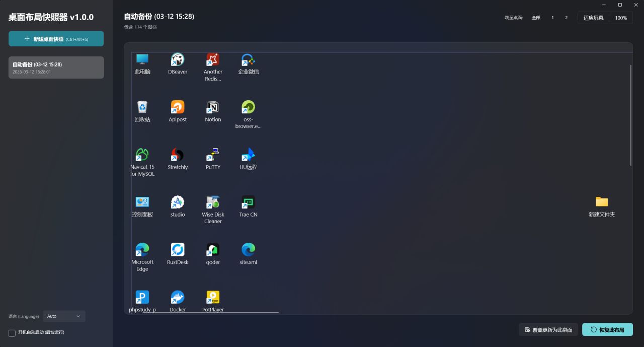This screenshot has height=347, width=644.
Task: Select the PuTTY icon
Action: (213, 155)
